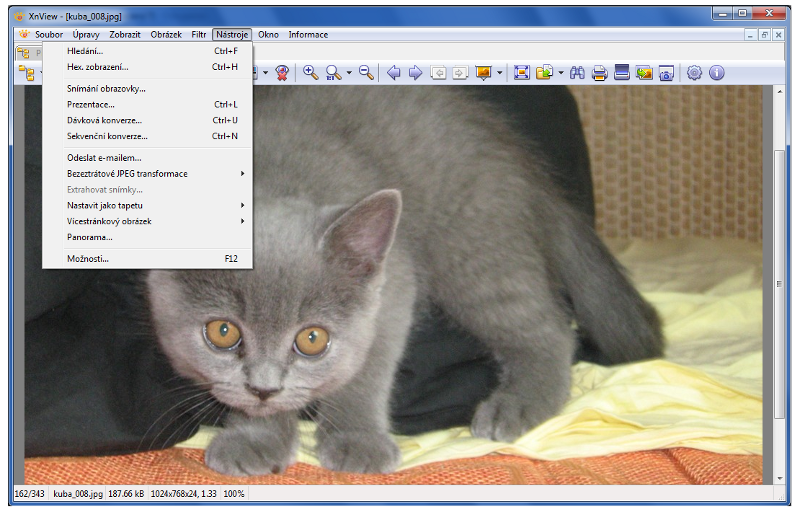Screen dimensions: 800x512
Task: Click the zoom in magnifier icon
Action: pyautogui.click(x=310, y=72)
